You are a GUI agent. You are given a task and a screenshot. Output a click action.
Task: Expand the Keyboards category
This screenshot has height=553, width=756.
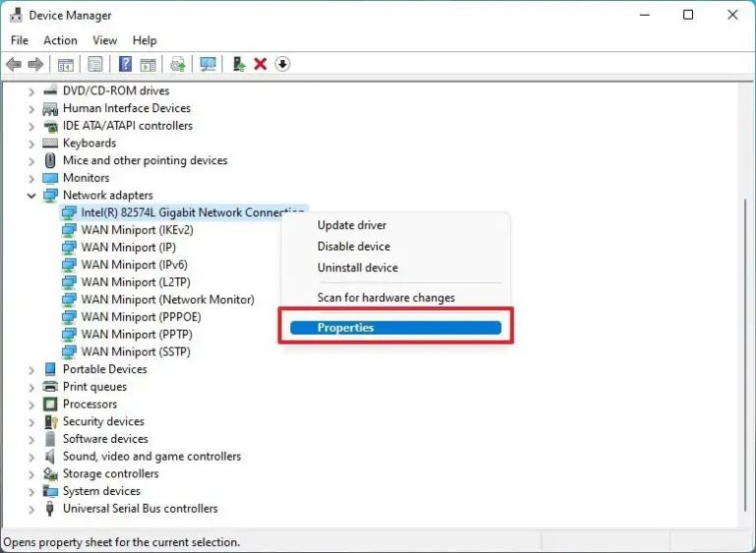coord(31,144)
